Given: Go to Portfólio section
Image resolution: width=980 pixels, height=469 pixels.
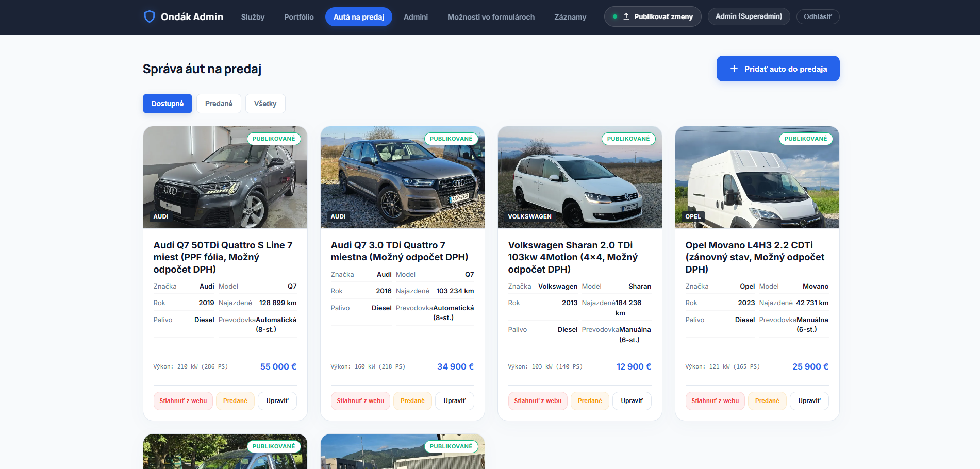Looking at the screenshot, I should coord(299,17).
